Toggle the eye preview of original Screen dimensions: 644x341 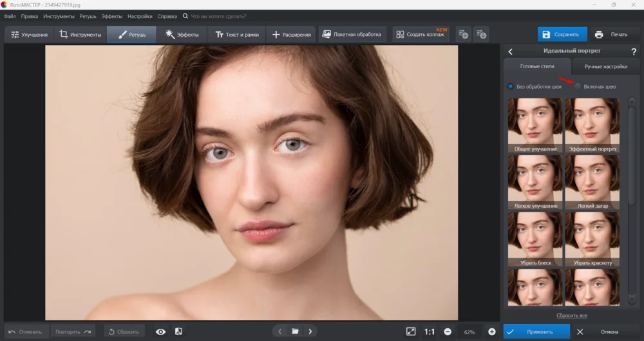[161, 331]
